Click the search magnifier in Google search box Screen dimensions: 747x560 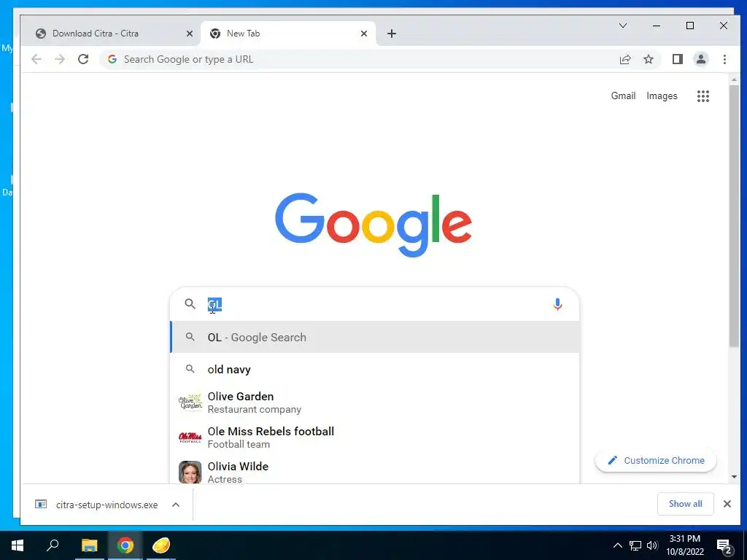(190, 304)
